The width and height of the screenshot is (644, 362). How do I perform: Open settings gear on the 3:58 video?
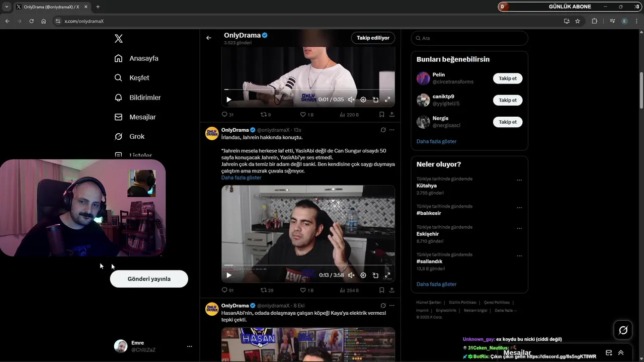(x=363, y=275)
